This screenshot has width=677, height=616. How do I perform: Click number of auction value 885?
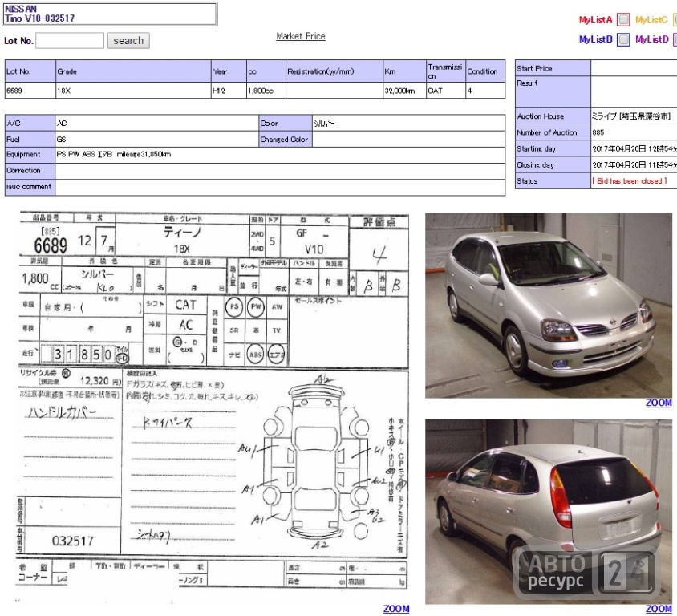coord(598,132)
